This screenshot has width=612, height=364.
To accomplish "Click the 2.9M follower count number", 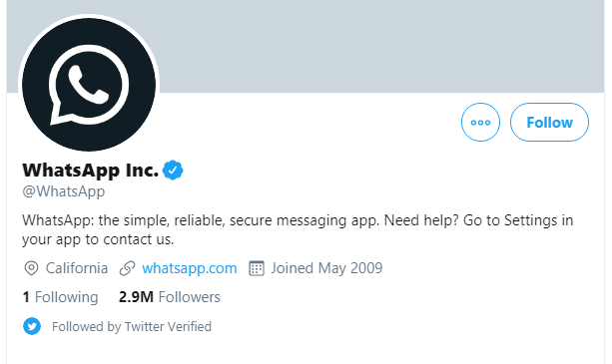I will 136,297.
